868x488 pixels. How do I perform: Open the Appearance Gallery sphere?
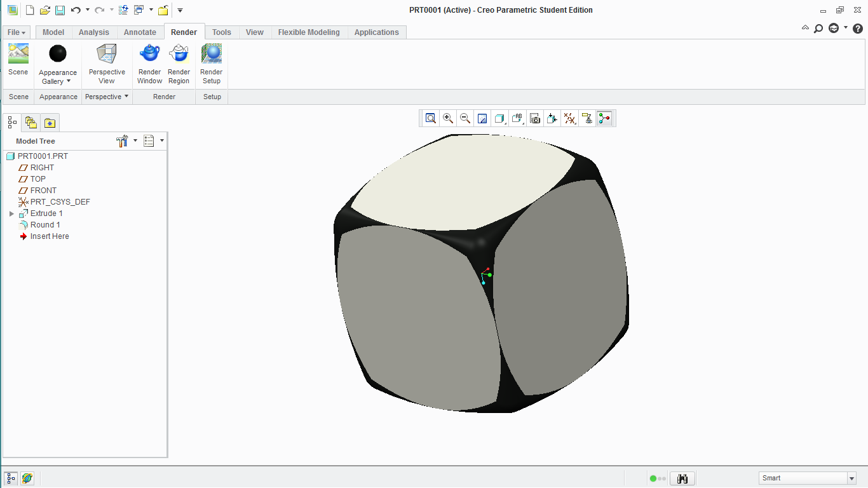(x=58, y=54)
